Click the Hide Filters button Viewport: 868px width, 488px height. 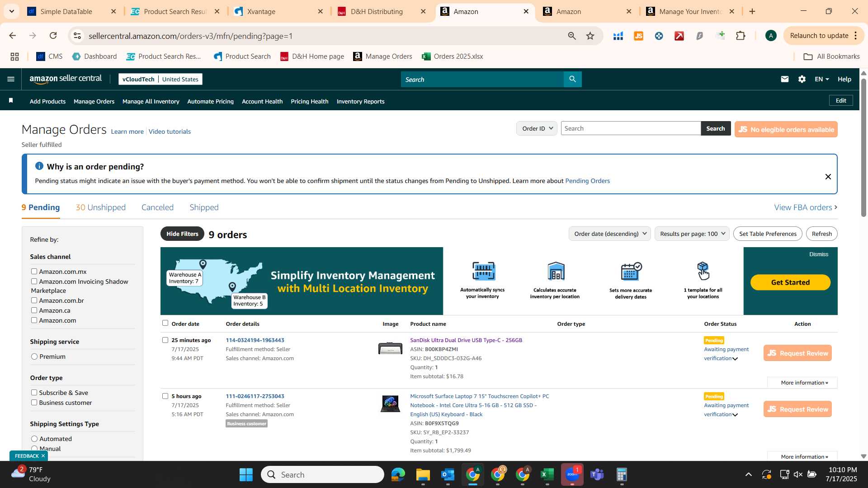click(182, 234)
